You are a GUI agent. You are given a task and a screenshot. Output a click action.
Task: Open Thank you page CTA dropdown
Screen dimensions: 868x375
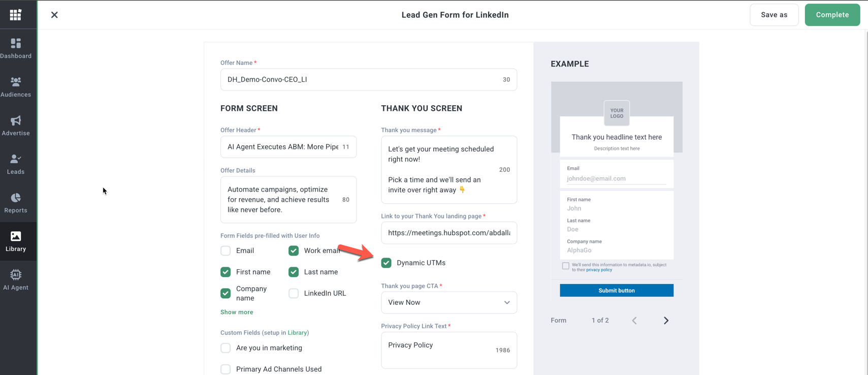pos(448,302)
